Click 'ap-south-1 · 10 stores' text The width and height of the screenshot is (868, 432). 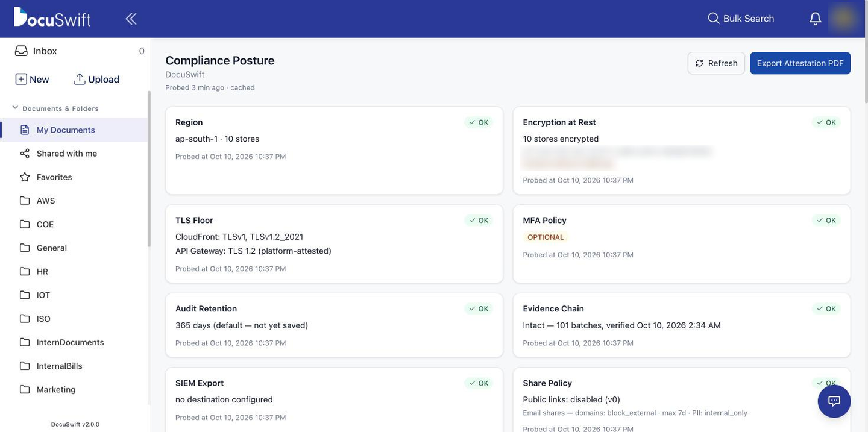pos(217,139)
